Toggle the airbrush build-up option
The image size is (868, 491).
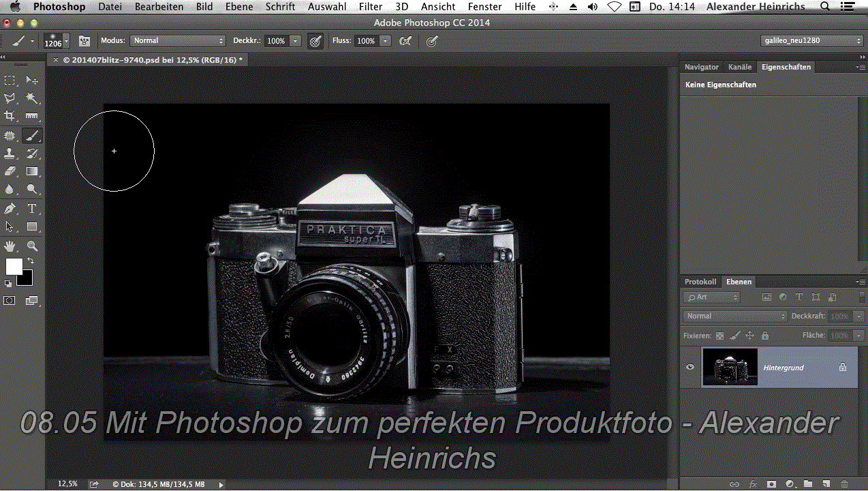(x=405, y=41)
